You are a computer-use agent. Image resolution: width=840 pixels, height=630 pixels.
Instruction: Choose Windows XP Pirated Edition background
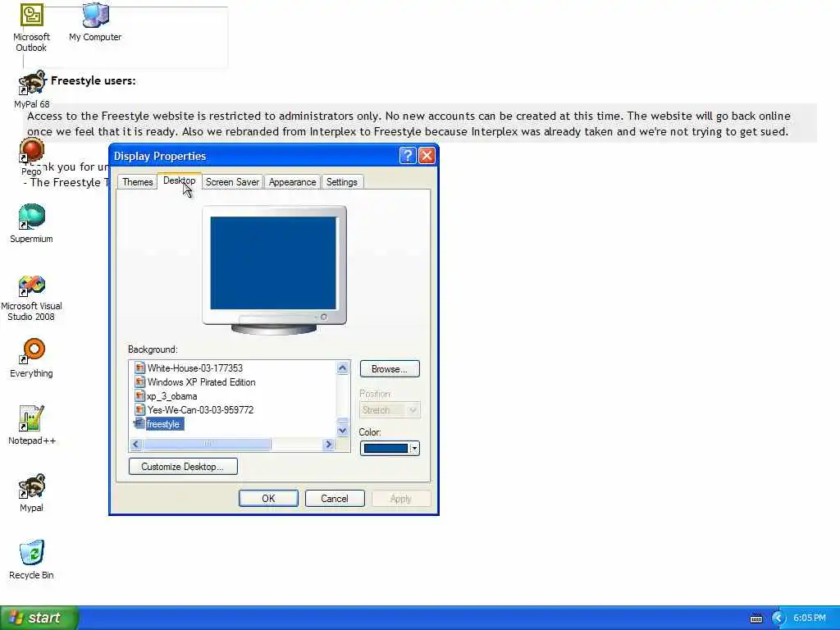click(x=202, y=382)
